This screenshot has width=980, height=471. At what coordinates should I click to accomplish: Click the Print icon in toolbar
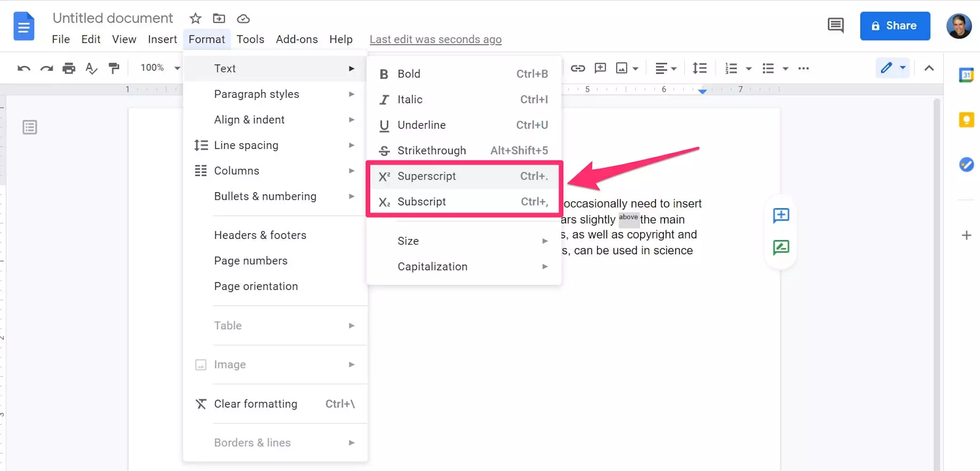tap(69, 68)
